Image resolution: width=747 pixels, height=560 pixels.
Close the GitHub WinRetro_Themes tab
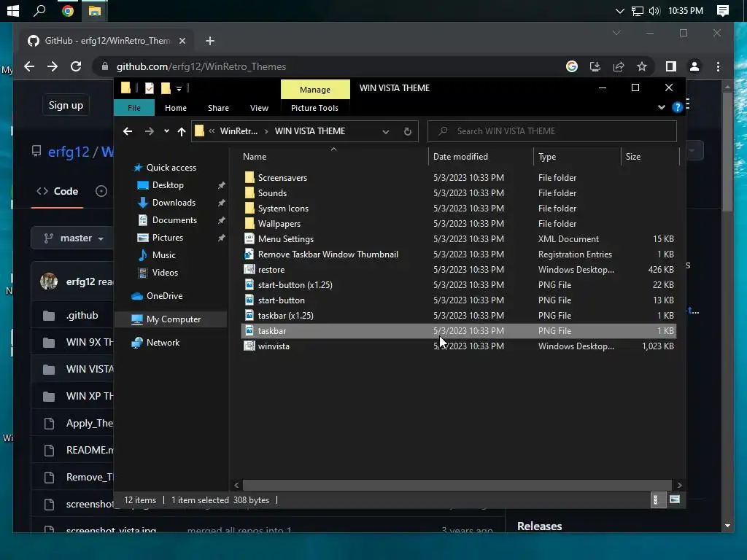[182, 41]
